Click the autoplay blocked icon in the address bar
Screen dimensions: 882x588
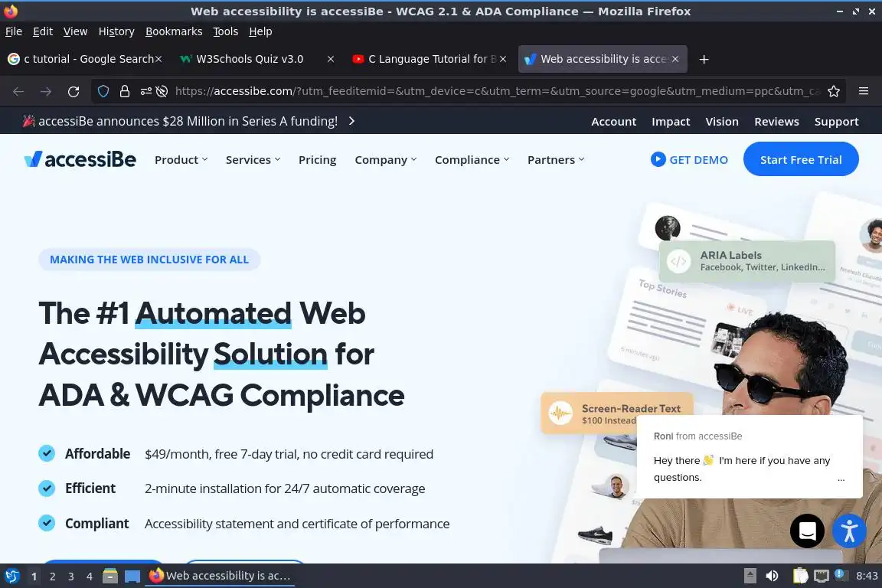pos(162,91)
